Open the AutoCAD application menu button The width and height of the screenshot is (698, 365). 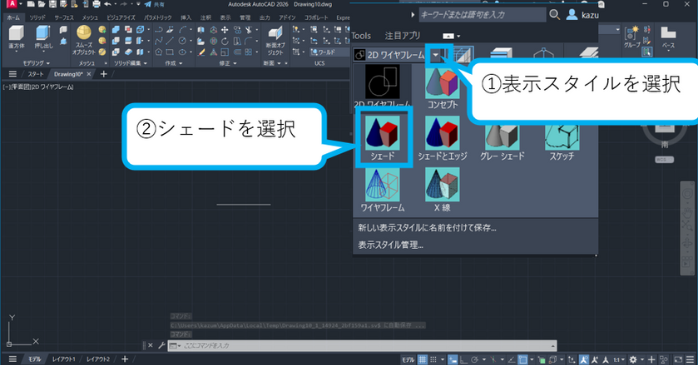(12, 4)
